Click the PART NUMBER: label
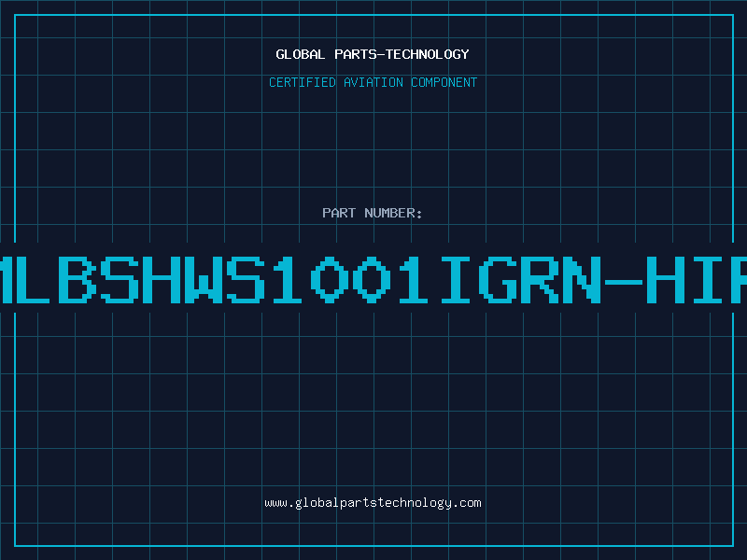This screenshot has height=560, width=747. (x=373, y=213)
